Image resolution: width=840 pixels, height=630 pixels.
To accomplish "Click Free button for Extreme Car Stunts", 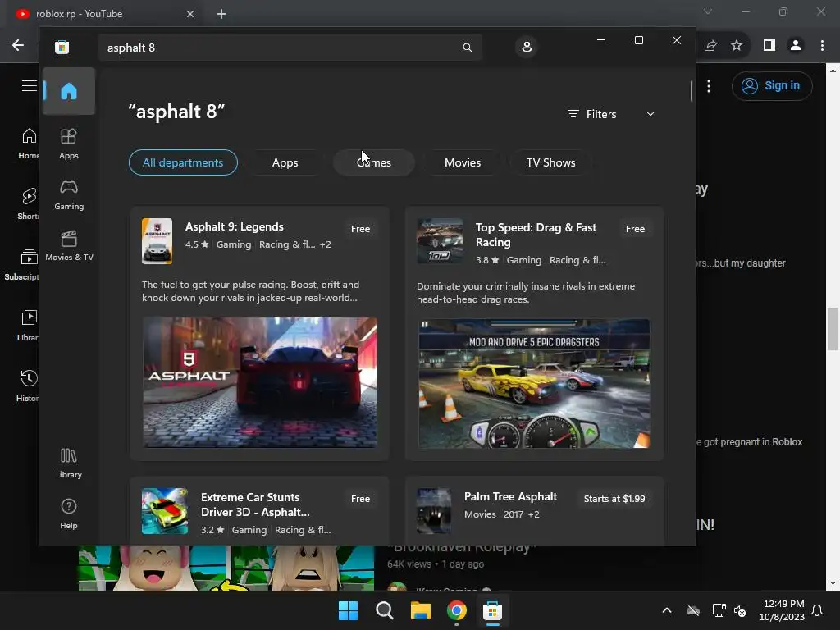I will 361,499.
